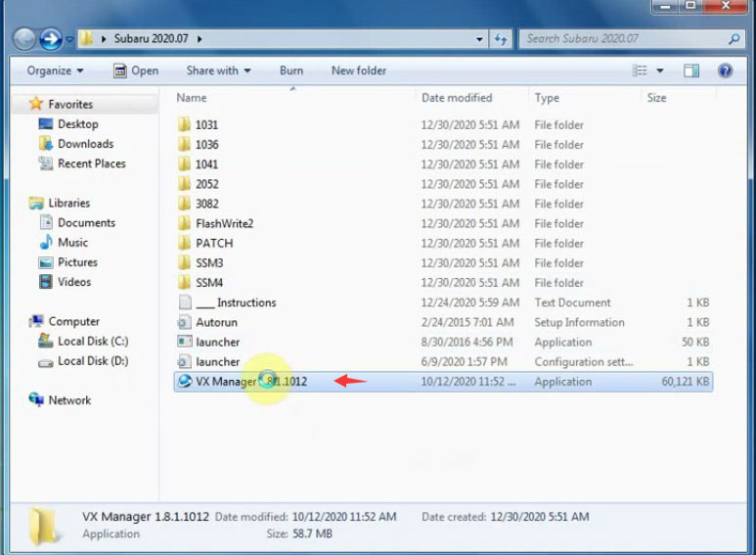Expand arrow after Subaru 2020.07 breadcrumb
Image resolution: width=756 pixels, height=555 pixels.
click(x=200, y=38)
